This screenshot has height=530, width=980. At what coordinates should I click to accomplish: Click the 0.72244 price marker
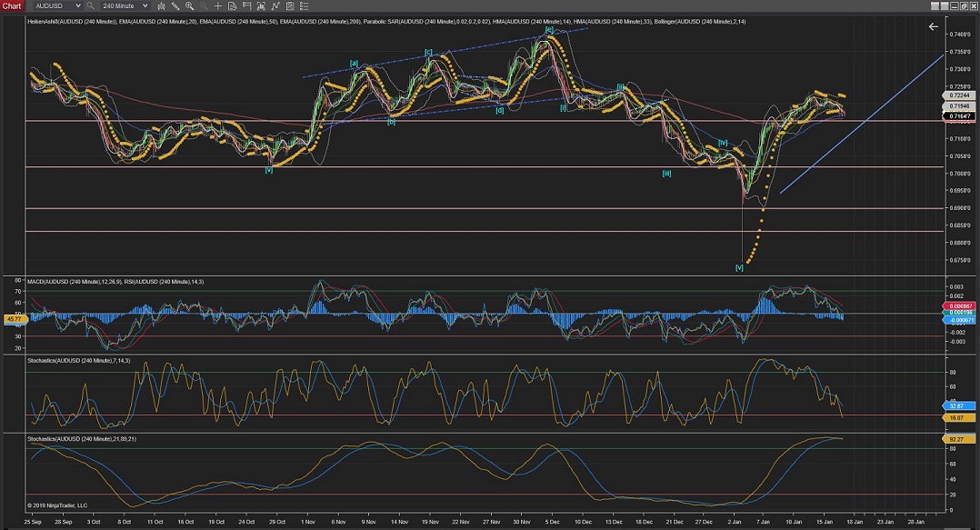(x=959, y=95)
